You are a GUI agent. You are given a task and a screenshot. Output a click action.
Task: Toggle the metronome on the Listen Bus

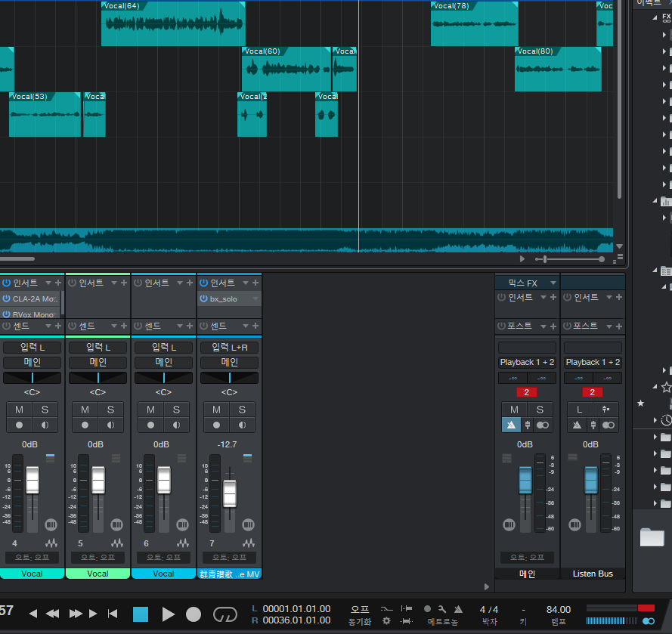[577, 425]
